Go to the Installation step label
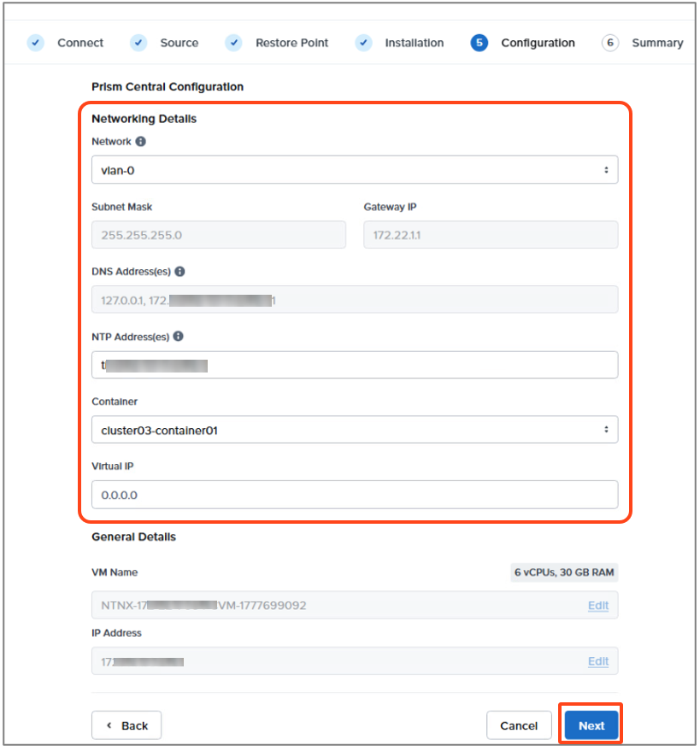 [x=415, y=43]
